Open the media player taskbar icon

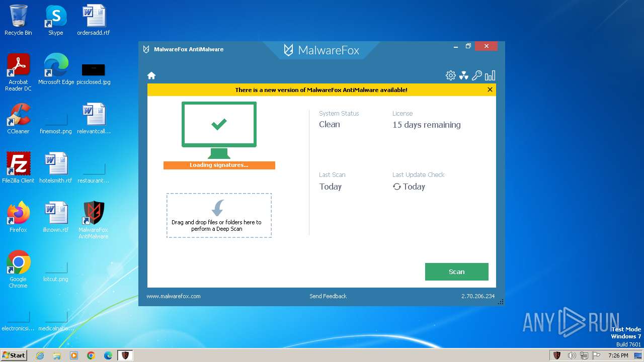click(74, 355)
